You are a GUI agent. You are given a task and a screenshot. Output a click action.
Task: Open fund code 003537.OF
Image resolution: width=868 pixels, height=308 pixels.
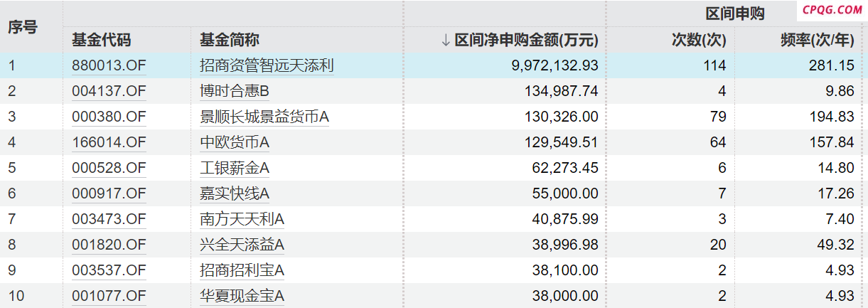[109, 270]
